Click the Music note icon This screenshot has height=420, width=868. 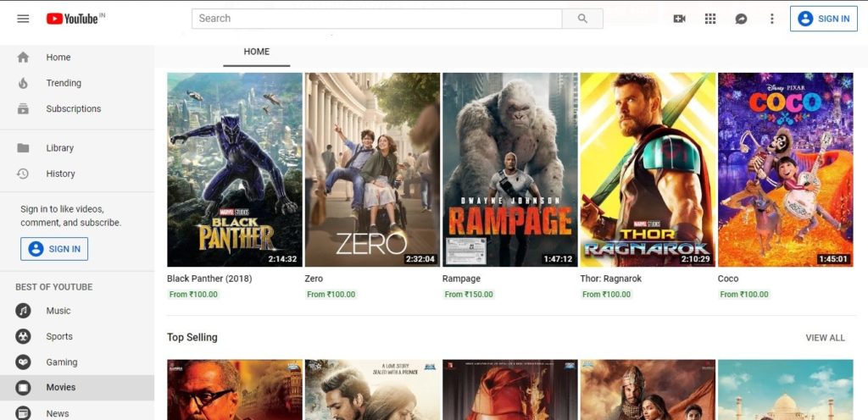[x=23, y=311]
